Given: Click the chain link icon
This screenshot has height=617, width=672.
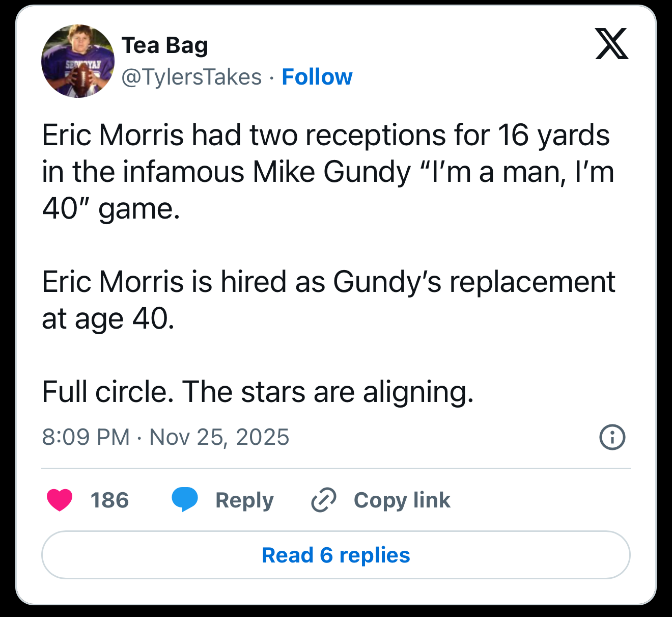Looking at the screenshot, I should pyautogui.click(x=323, y=500).
